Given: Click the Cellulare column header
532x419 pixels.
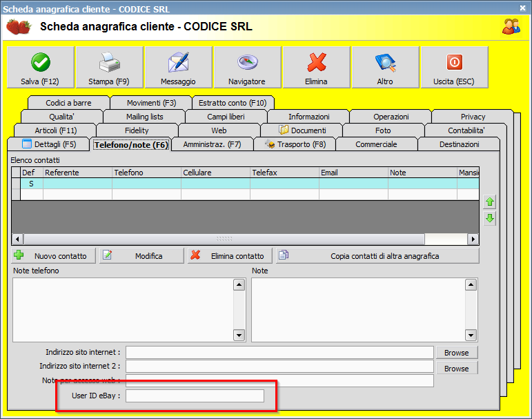Looking at the screenshot, I should pos(215,173).
